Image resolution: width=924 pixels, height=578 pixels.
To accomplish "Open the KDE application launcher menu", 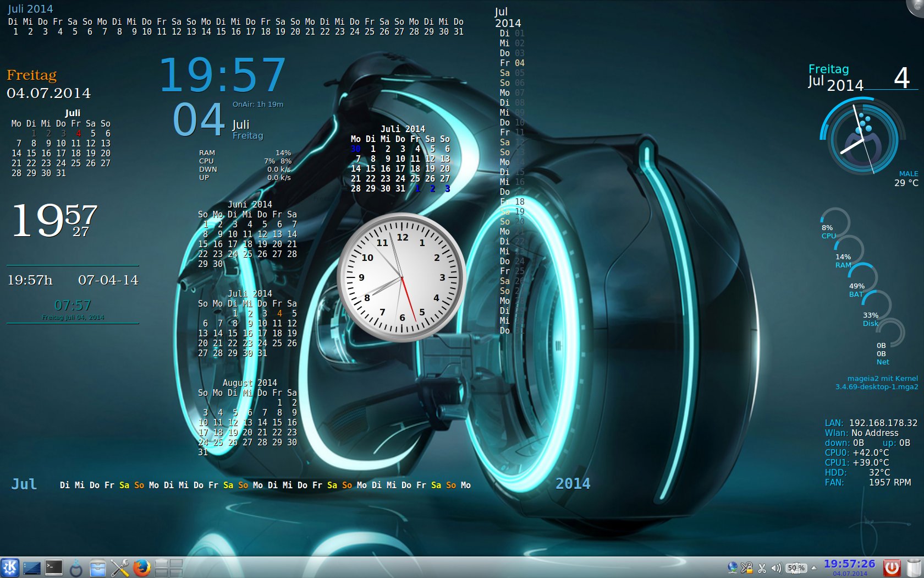I will [x=10, y=568].
